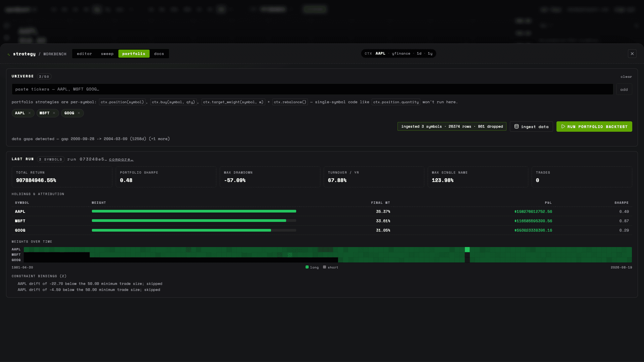
Task: Click the ingest data button
Action: pyautogui.click(x=531, y=127)
